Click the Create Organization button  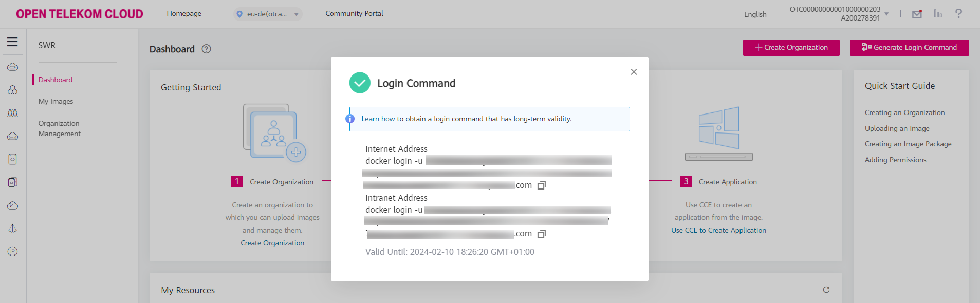pos(791,47)
